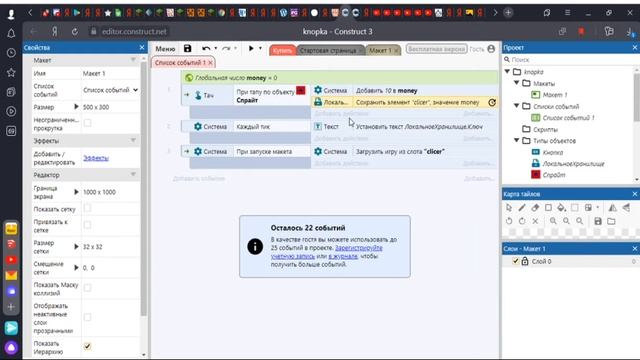640x360 pixels.
Task: Select the tilemap fill bucket tool
Action: tap(561, 208)
